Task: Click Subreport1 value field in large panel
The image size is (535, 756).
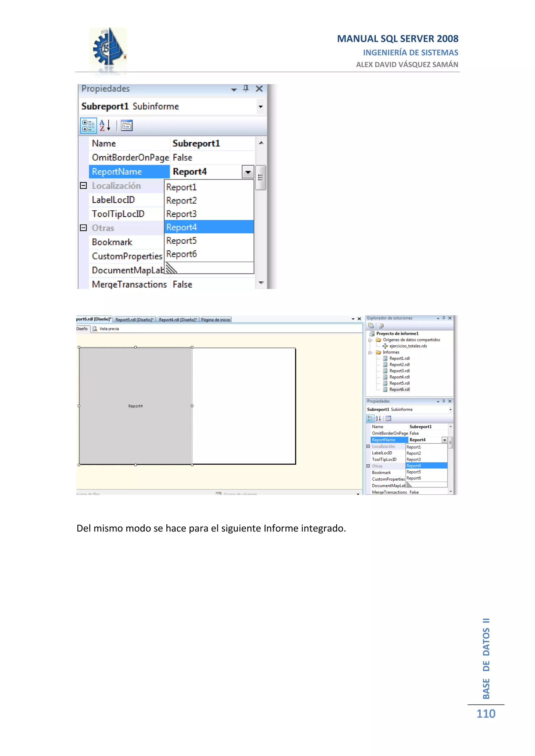Action: [212, 144]
